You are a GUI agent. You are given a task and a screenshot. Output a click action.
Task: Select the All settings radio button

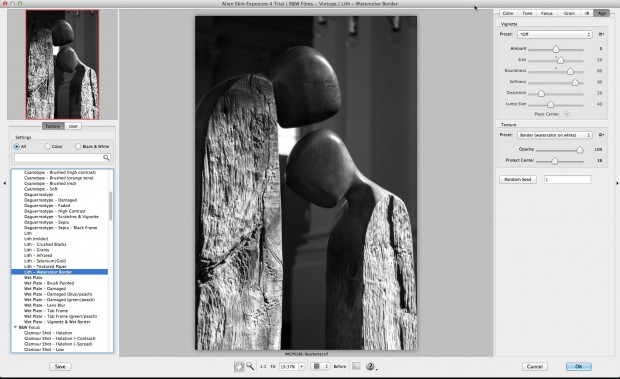17,147
